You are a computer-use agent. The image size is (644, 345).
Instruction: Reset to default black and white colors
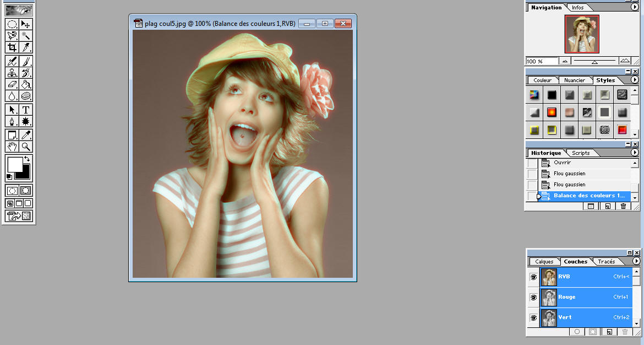coord(9,177)
